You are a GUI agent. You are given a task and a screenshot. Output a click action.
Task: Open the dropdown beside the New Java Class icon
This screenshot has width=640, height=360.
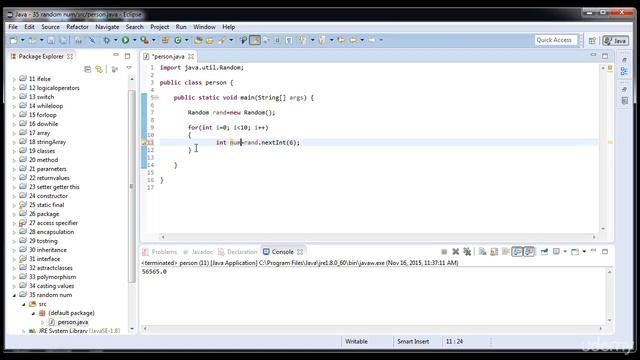tap(187, 40)
